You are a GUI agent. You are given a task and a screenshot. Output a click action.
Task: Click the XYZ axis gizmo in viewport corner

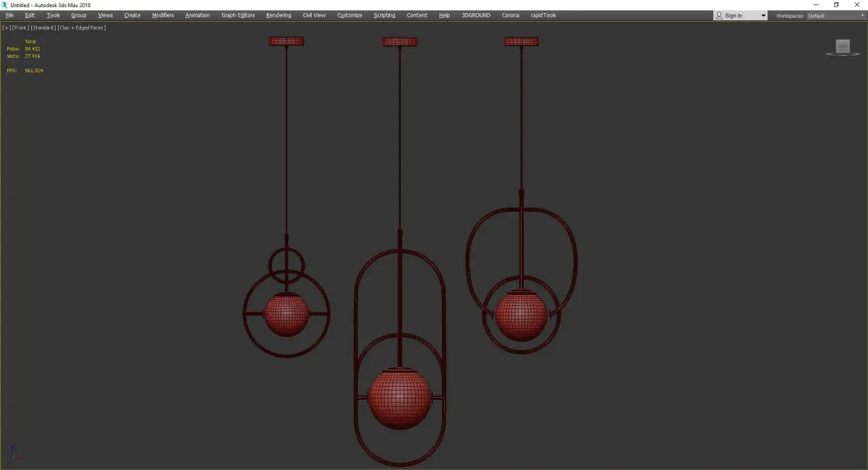(17, 453)
